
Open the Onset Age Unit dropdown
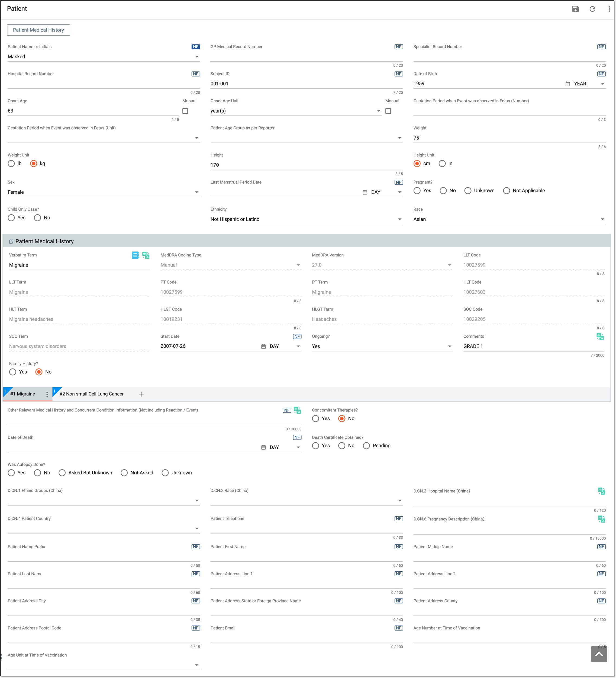[x=296, y=111]
